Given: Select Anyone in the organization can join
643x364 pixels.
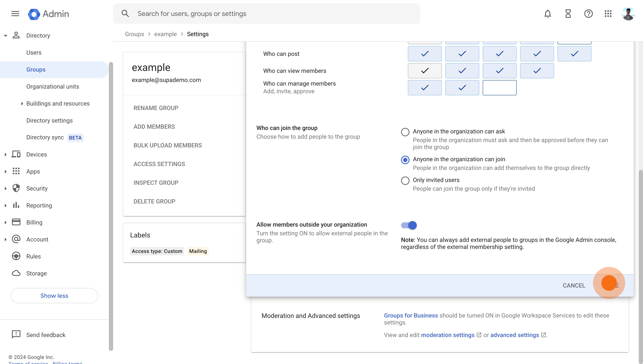Looking at the screenshot, I should 405,160.
